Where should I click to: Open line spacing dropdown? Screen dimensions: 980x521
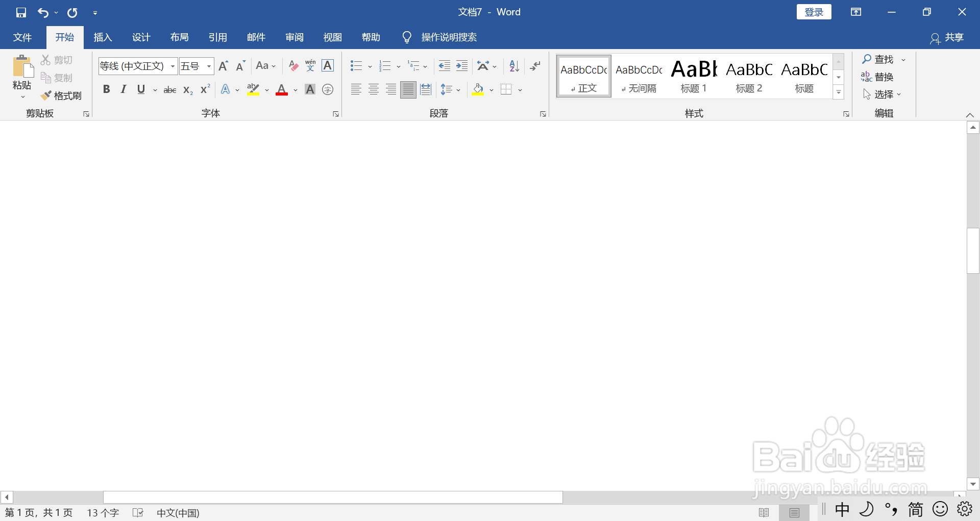[451, 90]
